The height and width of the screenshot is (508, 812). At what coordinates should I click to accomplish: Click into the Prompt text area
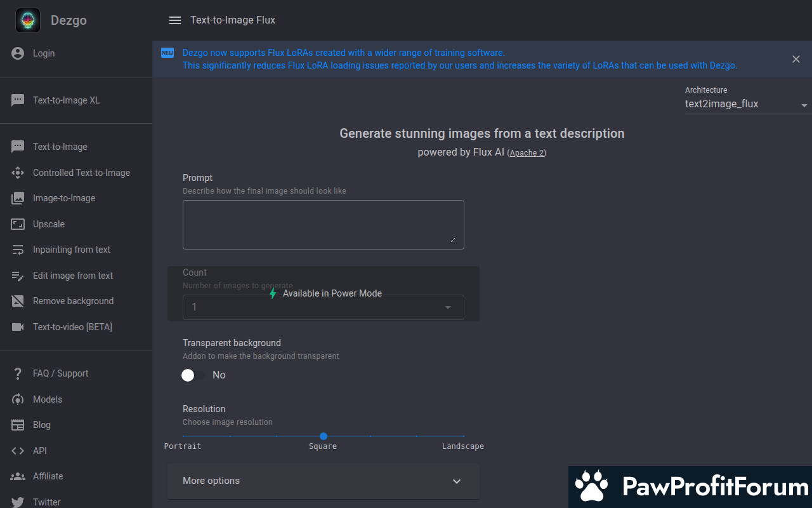pyautogui.click(x=324, y=225)
